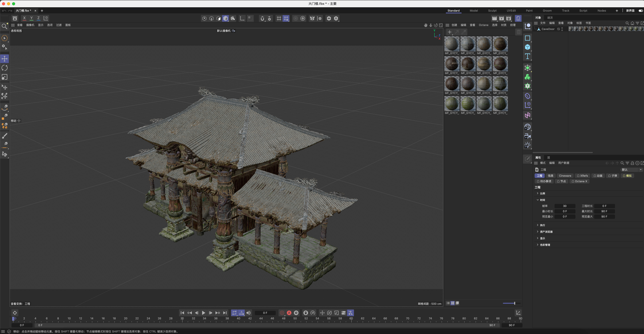Click the globe environment icon in vertical palette
Viewport: 644px width, 334px height.
click(528, 127)
